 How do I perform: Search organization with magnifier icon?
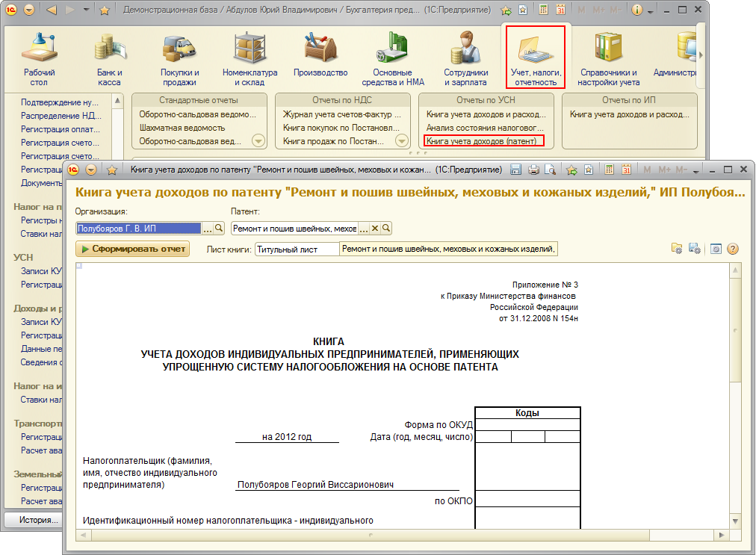point(219,228)
